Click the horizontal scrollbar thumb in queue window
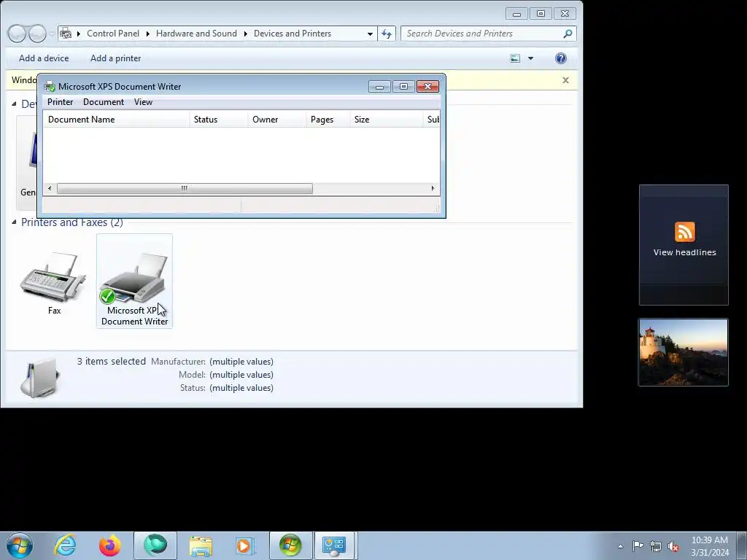Image resolution: width=747 pixels, height=560 pixels. pyautogui.click(x=185, y=189)
